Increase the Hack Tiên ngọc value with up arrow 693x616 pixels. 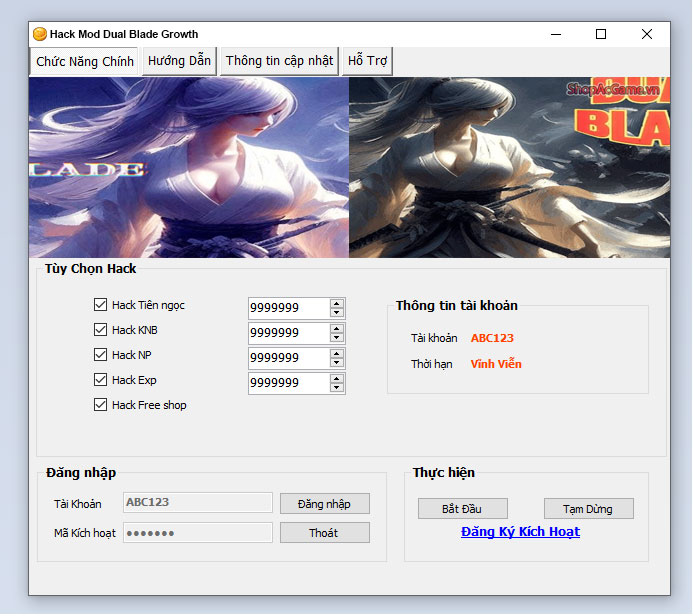(337, 304)
